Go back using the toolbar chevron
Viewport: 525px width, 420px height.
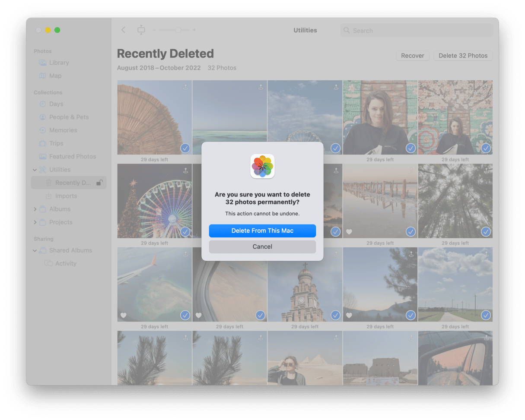(124, 30)
